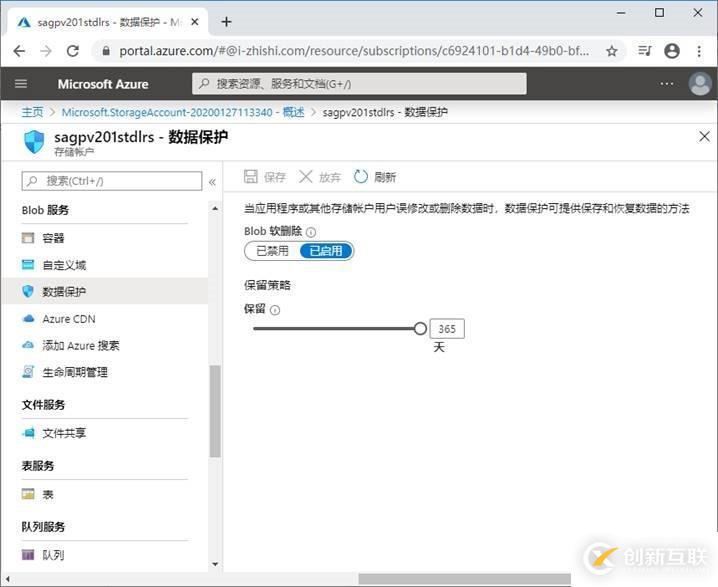Click the storage account shield icon in header
The width and height of the screenshot is (718, 587).
(x=34, y=141)
